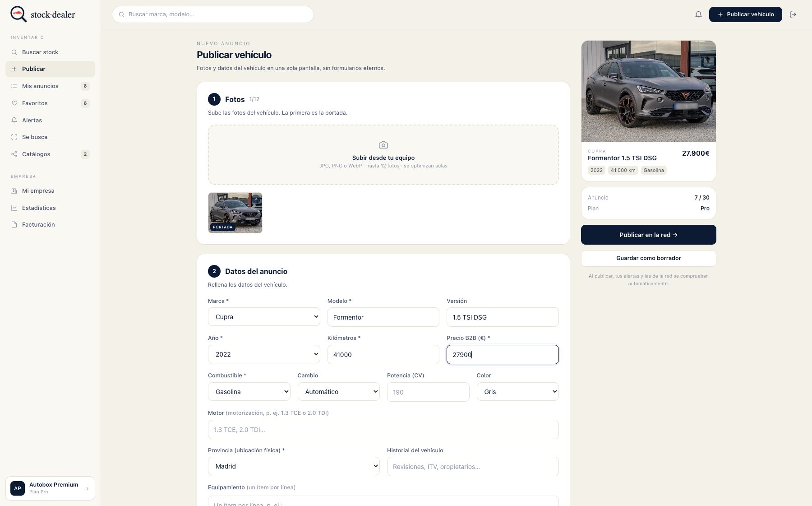Screen dimensions: 812x506
Task: Click the PORTADA photo thumbnail
Action: point(235,213)
